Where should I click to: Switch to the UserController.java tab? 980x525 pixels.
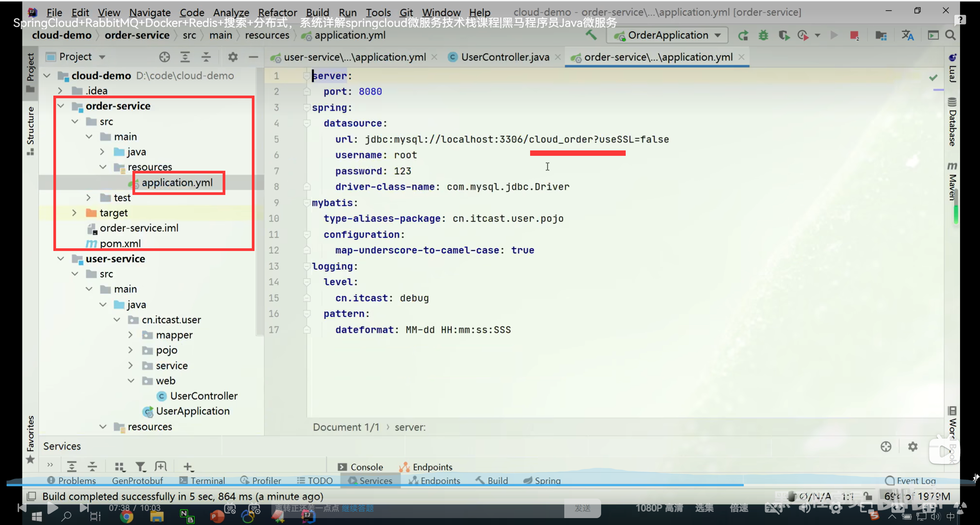coord(504,57)
